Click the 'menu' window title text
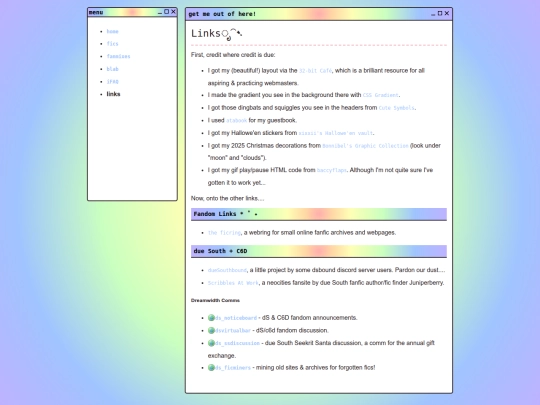The width and height of the screenshot is (540, 405). [96, 12]
